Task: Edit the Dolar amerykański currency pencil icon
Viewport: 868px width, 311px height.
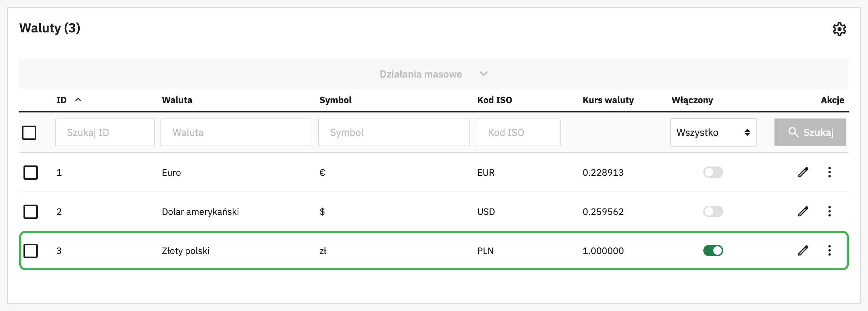Action: click(803, 211)
